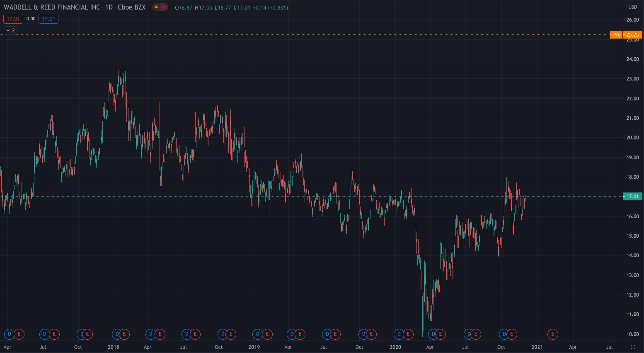This screenshot has width=644, height=353.
Task: Click the 2018 label on time axis
Action: 113,347
